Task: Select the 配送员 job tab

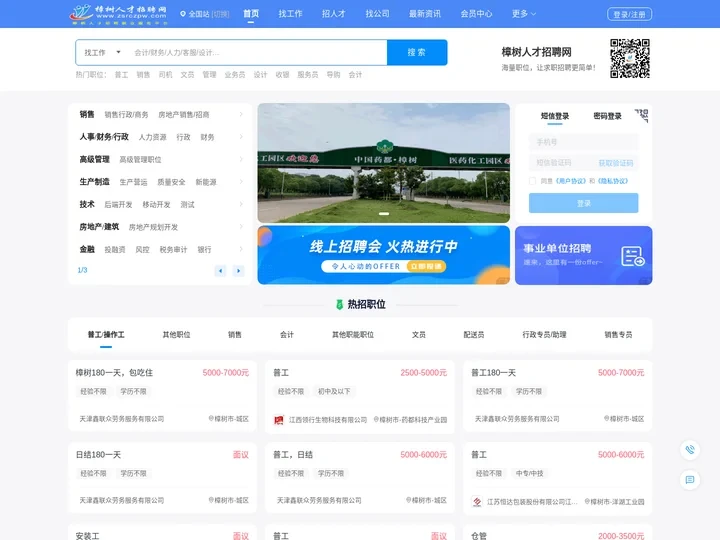Action: tap(474, 335)
